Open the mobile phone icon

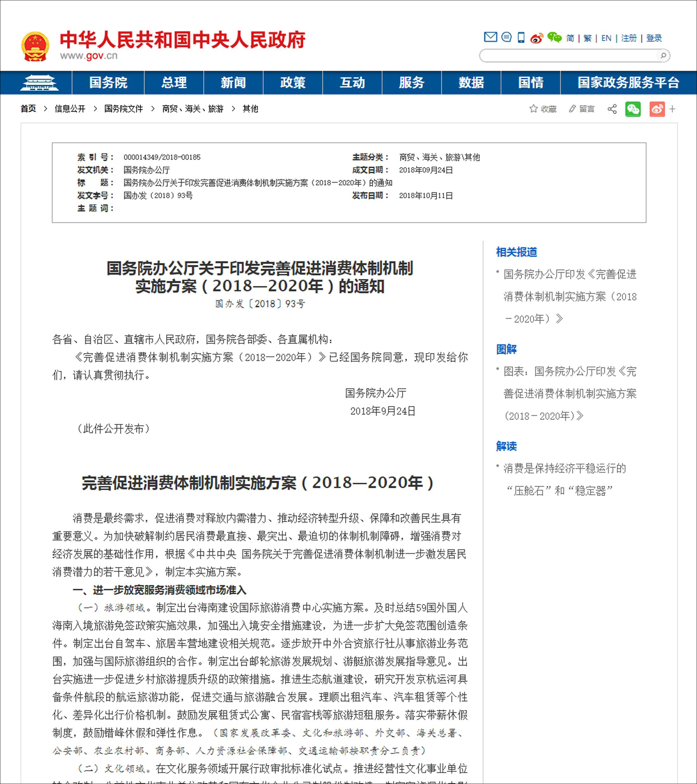click(x=521, y=38)
